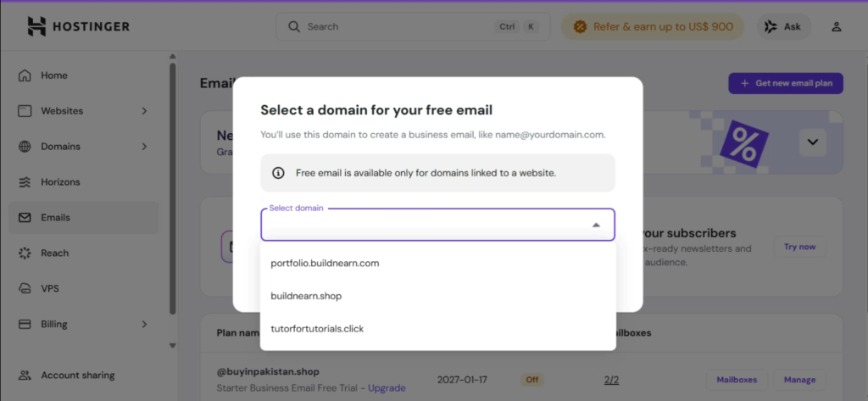
Task: Open Refer & earn up to US$ 900
Action: click(653, 26)
